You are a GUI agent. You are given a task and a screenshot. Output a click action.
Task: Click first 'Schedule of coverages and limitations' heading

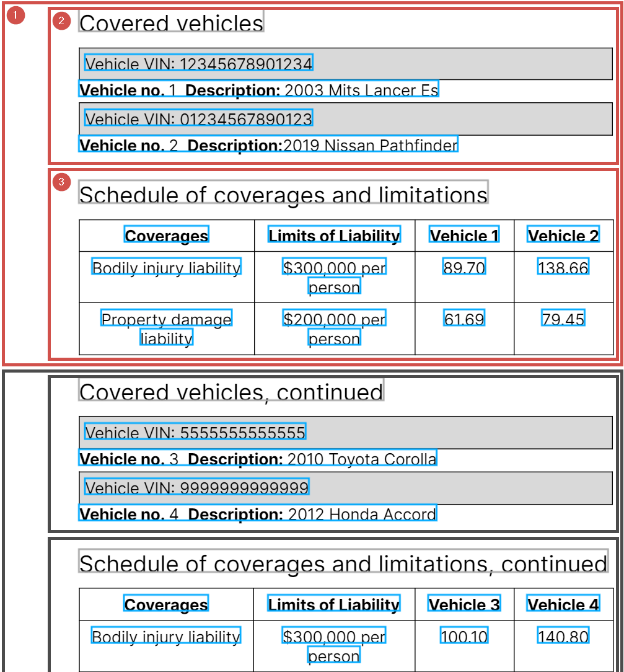point(283,192)
